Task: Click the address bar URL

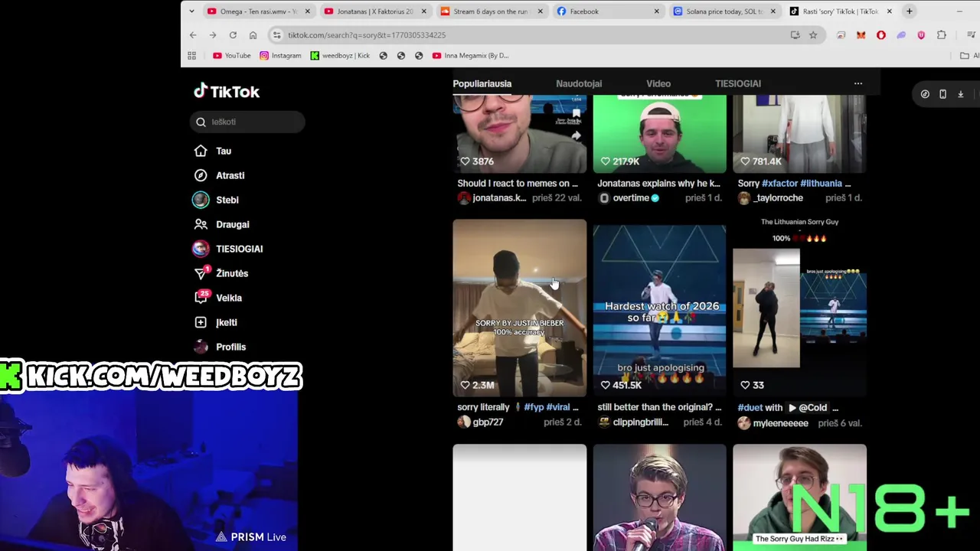Action: click(x=367, y=35)
